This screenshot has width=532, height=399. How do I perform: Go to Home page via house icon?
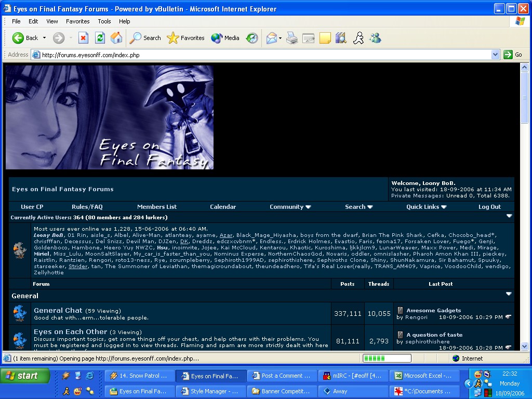click(x=116, y=38)
